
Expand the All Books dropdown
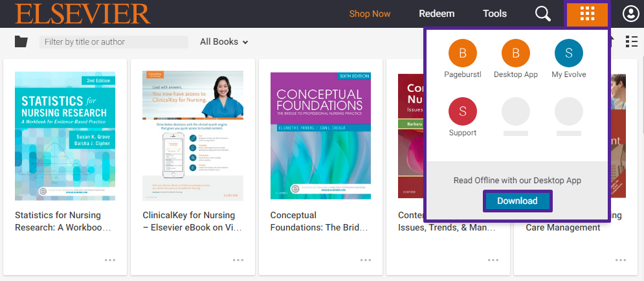coord(224,42)
